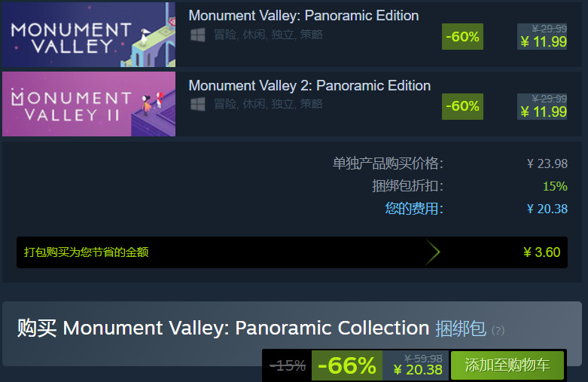
Task: Click the Windows icon under Monument Valley 2
Action: click(x=197, y=104)
